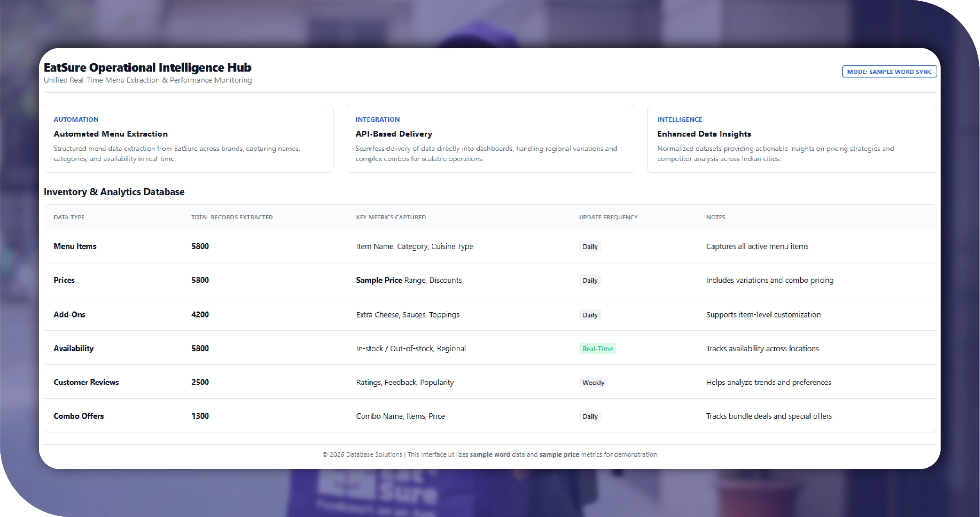Screen dimensions: 980x517
Task: Click the AUTOMATION category label
Action: pyautogui.click(x=76, y=120)
